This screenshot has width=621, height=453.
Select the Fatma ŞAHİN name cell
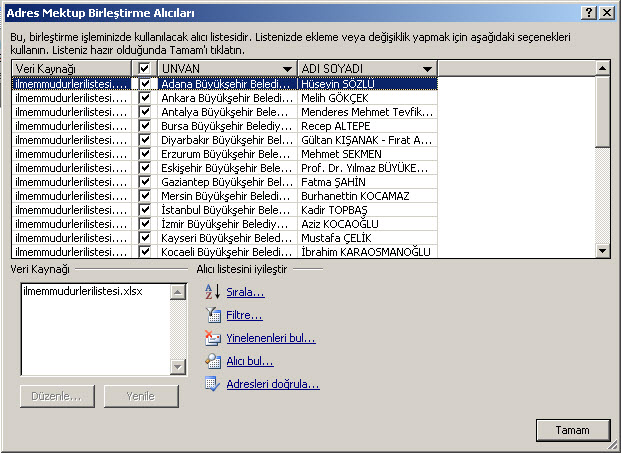[x=367, y=182]
